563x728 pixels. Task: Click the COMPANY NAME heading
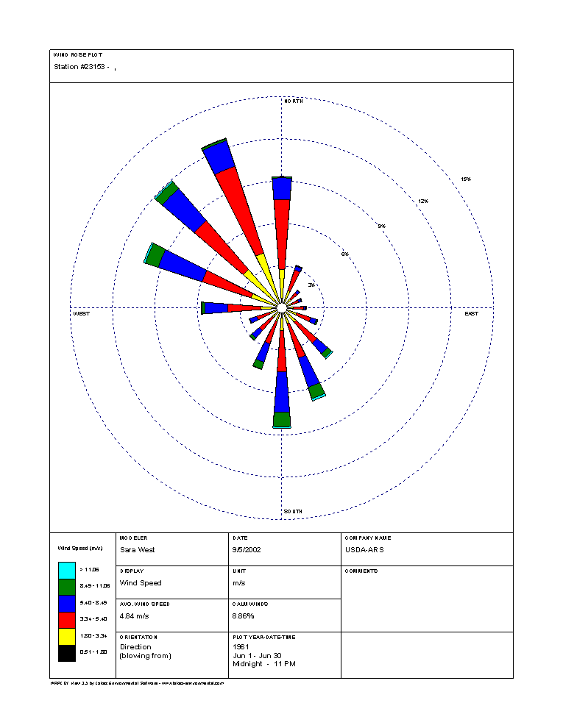pyautogui.click(x=368, y=538)
